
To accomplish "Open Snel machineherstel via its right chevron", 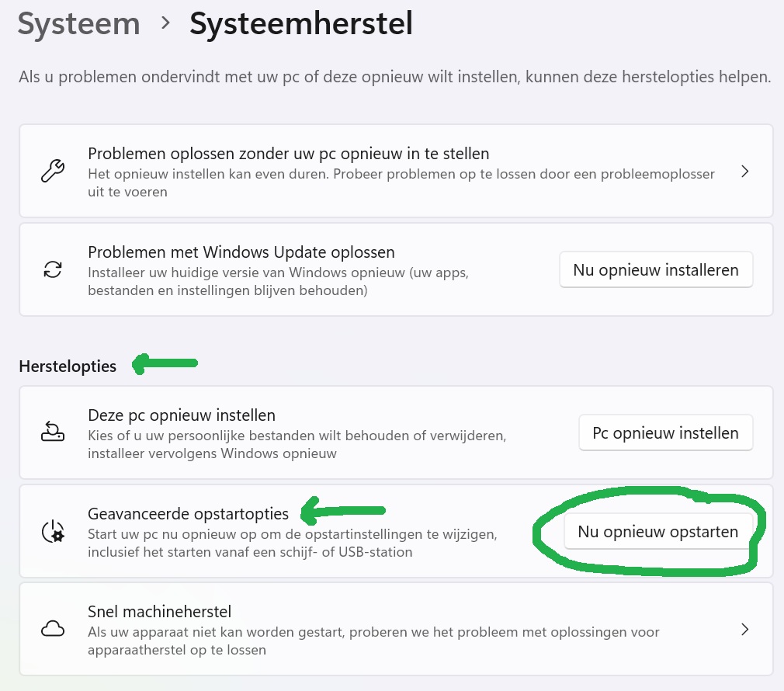I will pyautogui.click(x=744, y=629).
